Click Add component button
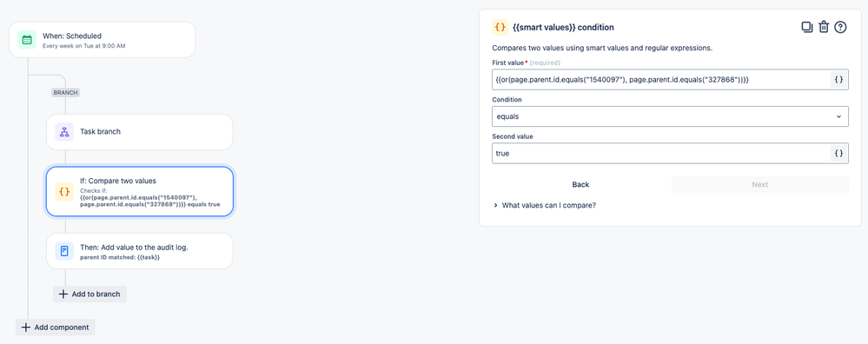The height and width of the screenshot is (344, 868). tap(56, 327)
